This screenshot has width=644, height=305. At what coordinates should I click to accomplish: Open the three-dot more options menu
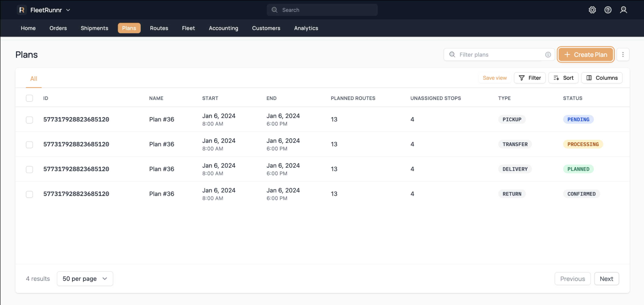623,55
